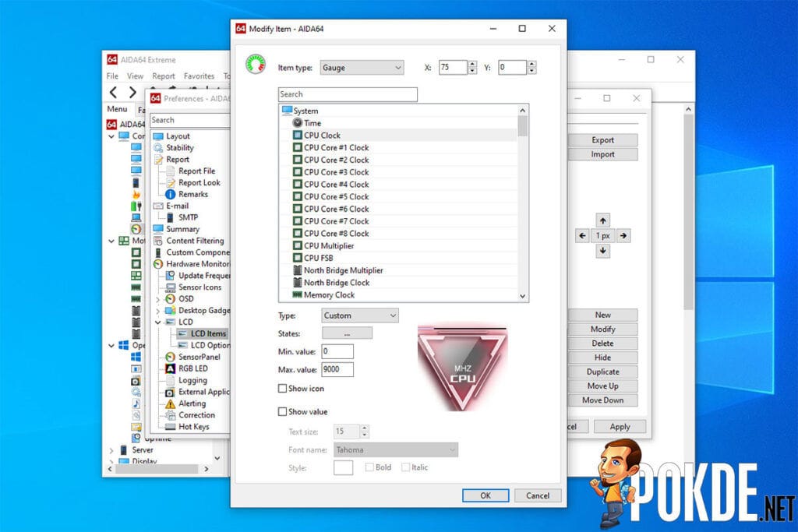This screenshot has width=798, height=532.
Task: Move item down with the down arrow button
Action: (603, 251)
